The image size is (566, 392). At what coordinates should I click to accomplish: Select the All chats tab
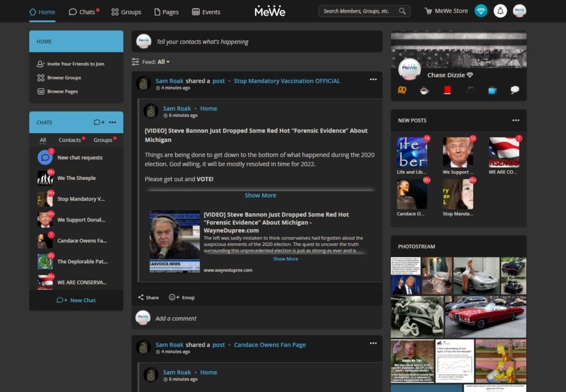coord(43,140)
